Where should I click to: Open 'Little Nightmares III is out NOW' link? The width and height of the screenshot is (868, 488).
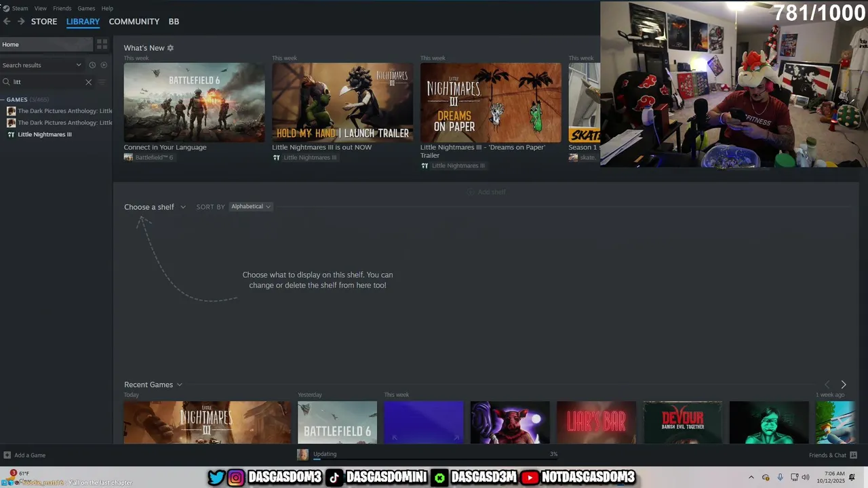[321, 147]
